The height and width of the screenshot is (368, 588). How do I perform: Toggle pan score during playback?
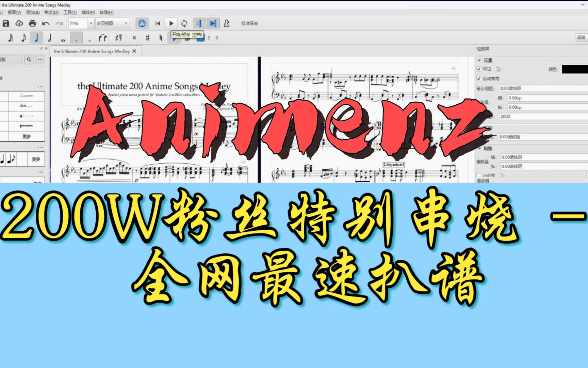tap(213, 24)
